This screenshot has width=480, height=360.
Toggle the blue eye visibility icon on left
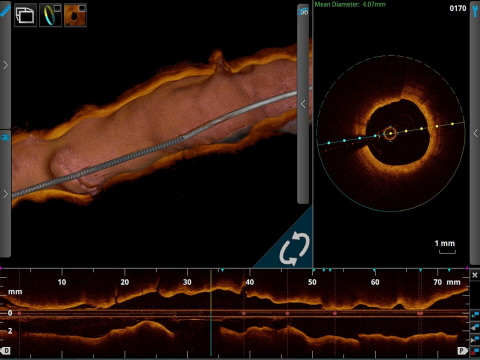click(x=5, y=137)
